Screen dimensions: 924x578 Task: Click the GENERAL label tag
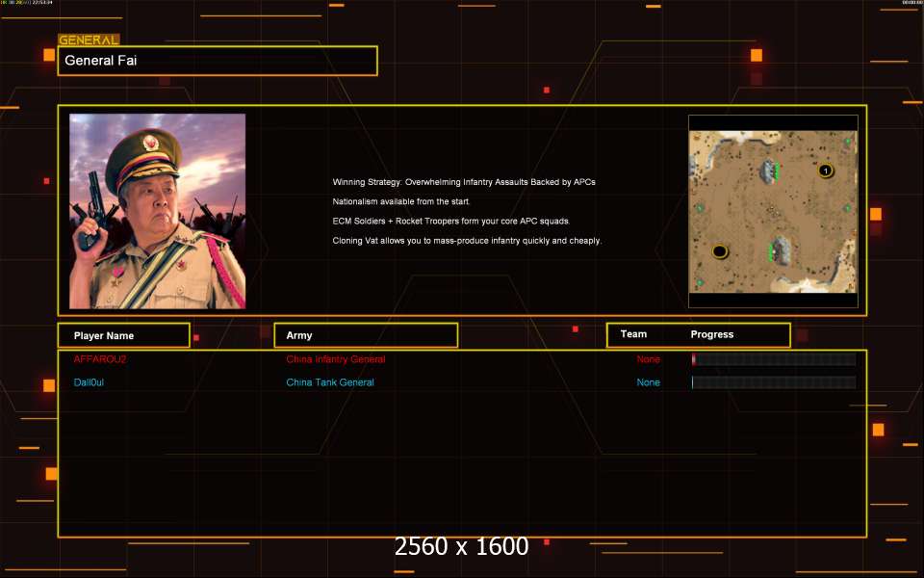point(89,40)
